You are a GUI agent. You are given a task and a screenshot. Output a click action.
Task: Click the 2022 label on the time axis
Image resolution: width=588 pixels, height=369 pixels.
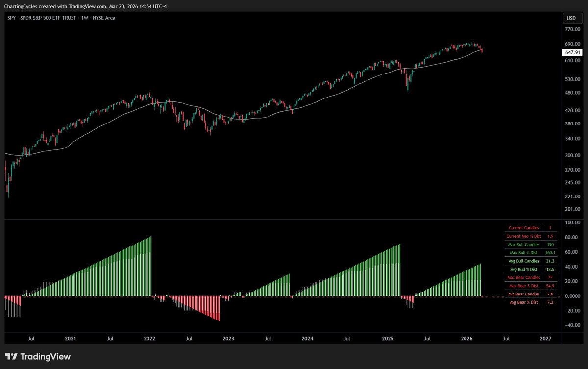149,339
